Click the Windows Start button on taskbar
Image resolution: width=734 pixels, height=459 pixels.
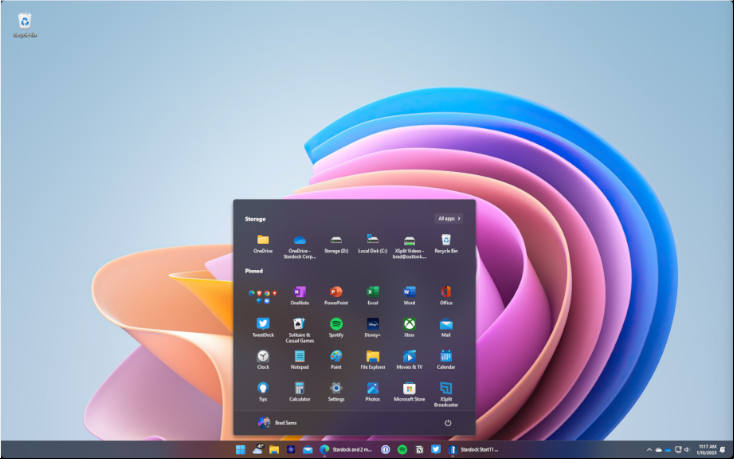[240, 450]
